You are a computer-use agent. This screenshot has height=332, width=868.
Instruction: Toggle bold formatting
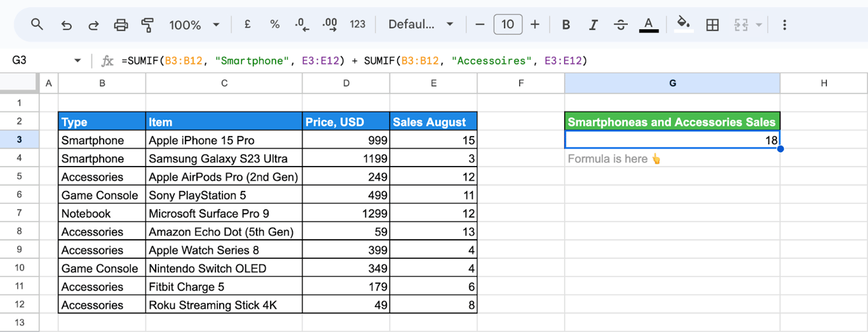566,25
